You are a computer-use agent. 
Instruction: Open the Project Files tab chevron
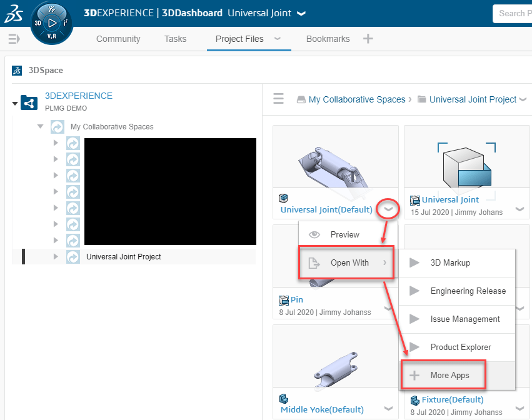coord(278,39)
